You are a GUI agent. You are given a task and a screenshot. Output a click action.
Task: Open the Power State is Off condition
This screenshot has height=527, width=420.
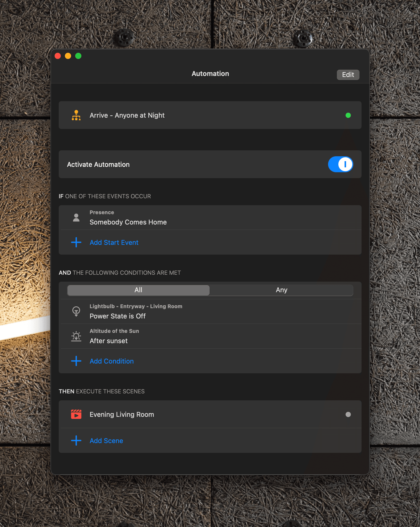tap(117, 316)
